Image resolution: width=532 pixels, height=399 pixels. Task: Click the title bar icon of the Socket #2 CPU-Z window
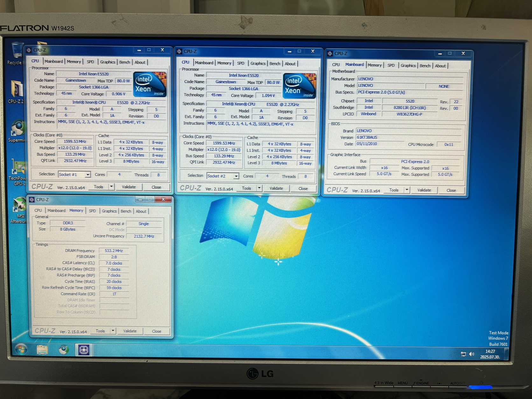(x=179, y=51)
